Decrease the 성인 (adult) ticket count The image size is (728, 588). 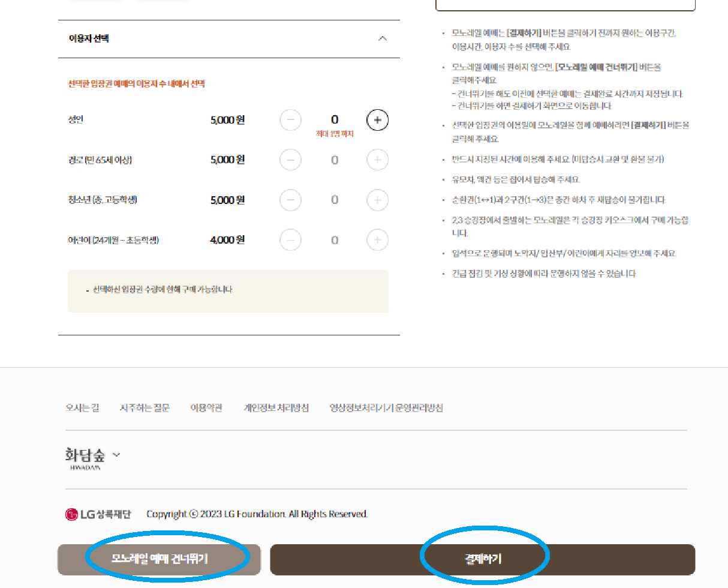(290, 120)
